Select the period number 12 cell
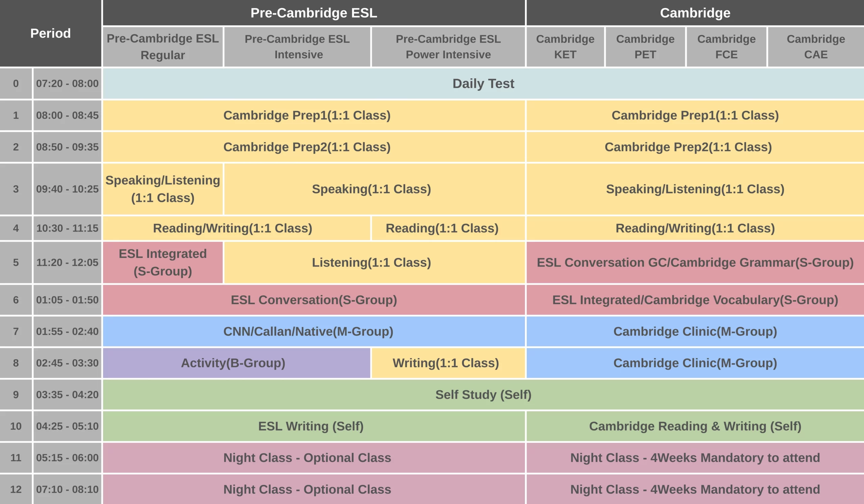Image resolution: width=864 pixels, height=504 pixels. coord(16,489)
